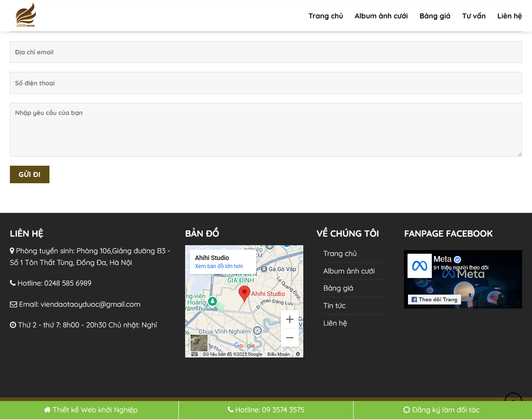532x419 pixels.
Task: Open the Tư vấn page
Action: (x=474, y=16)
